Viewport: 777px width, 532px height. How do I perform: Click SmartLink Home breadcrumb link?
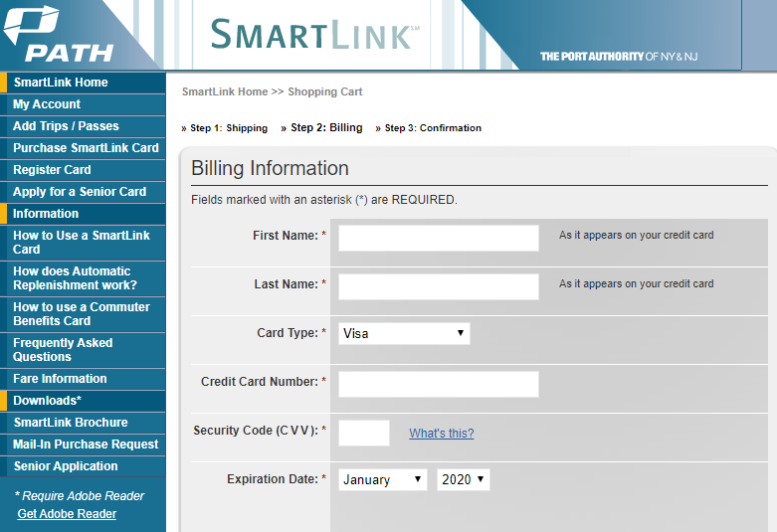pyautogui.click(x=225, y=91)
